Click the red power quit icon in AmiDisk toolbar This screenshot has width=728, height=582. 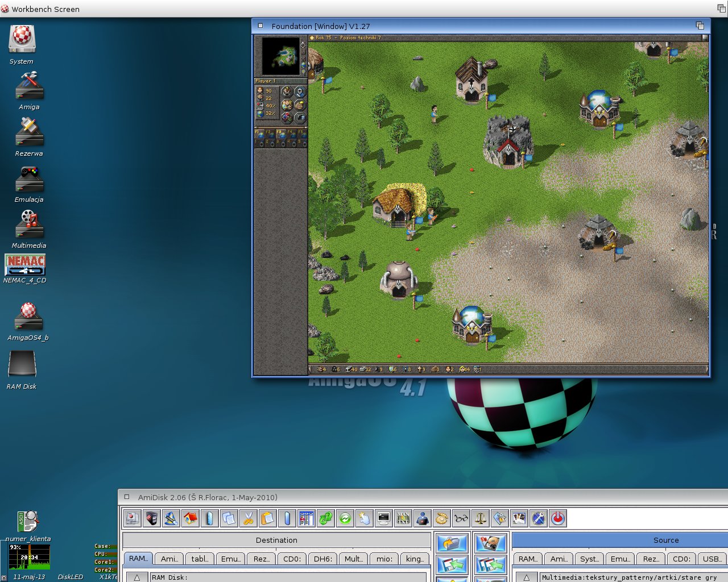(558, 518)
